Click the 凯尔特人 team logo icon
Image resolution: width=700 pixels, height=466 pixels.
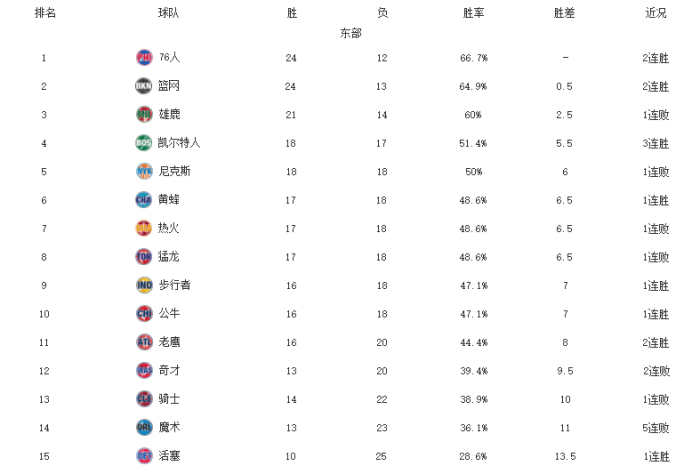[144, 143]
